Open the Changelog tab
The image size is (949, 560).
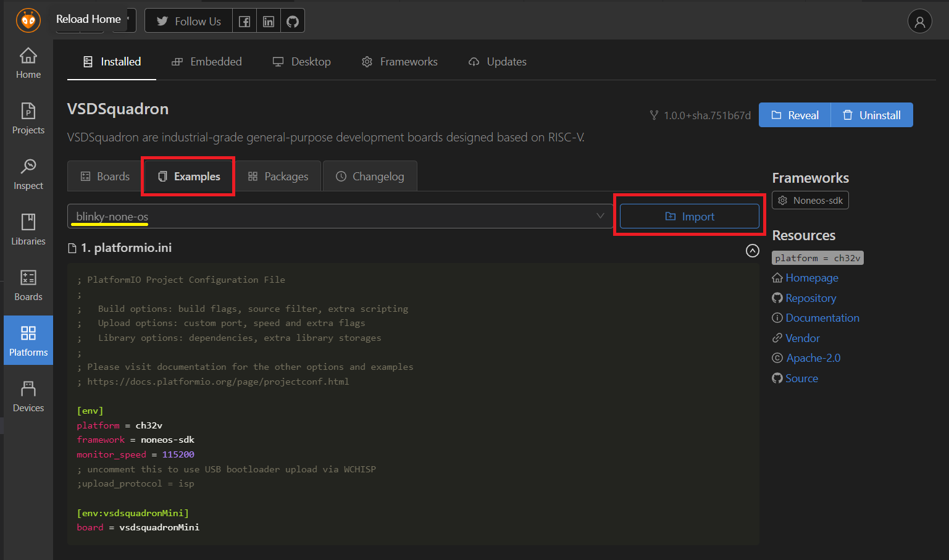click(x=370, y=177)
